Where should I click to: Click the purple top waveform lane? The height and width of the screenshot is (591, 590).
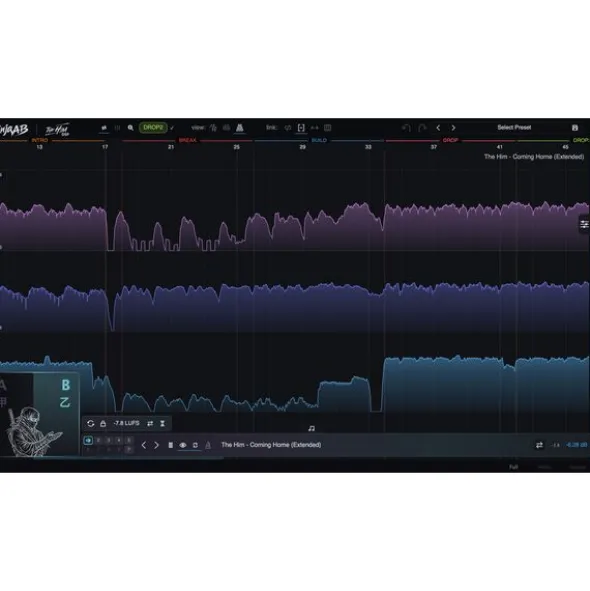[x=295, y=226]
